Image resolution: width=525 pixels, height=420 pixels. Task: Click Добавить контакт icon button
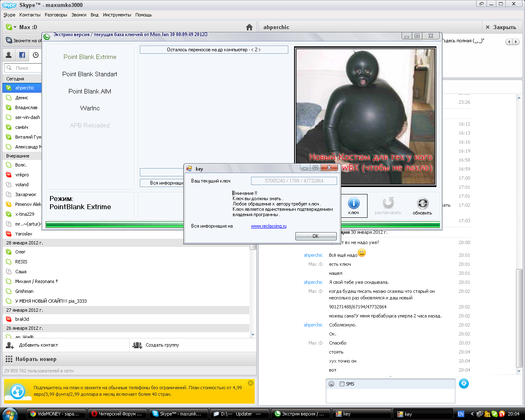pyautogui.click(x=10, y=345)
